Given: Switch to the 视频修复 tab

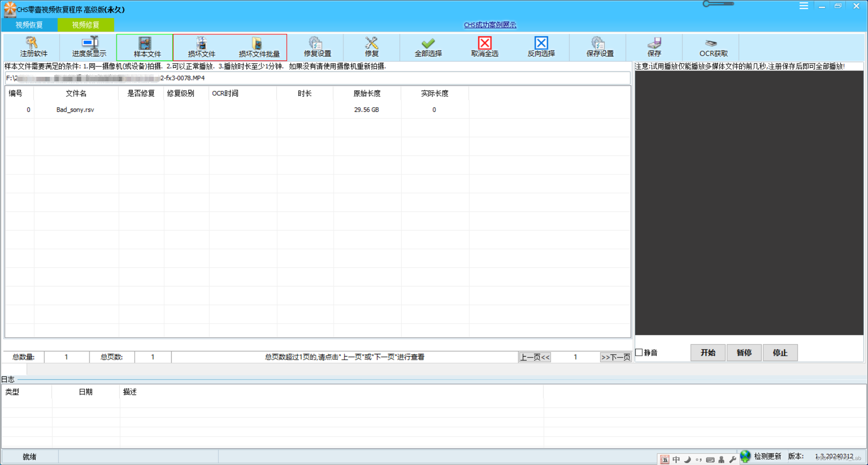Looking at the screenshot, I should (x=85, y=25).
